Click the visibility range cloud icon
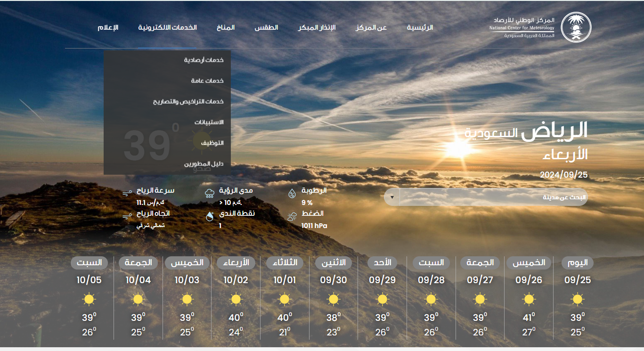Viewport: 644px width, 351px height. point(210,193)
